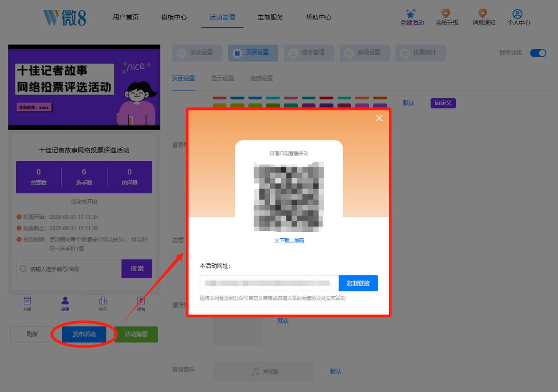
Task: Select 活动管理 in top navigation
Action: [x=222, y=17]
